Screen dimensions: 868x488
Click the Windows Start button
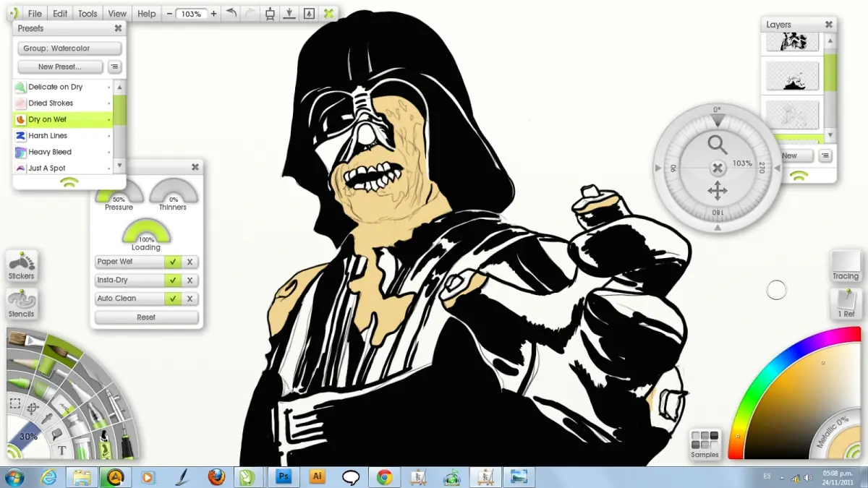[x=14, y=476]
